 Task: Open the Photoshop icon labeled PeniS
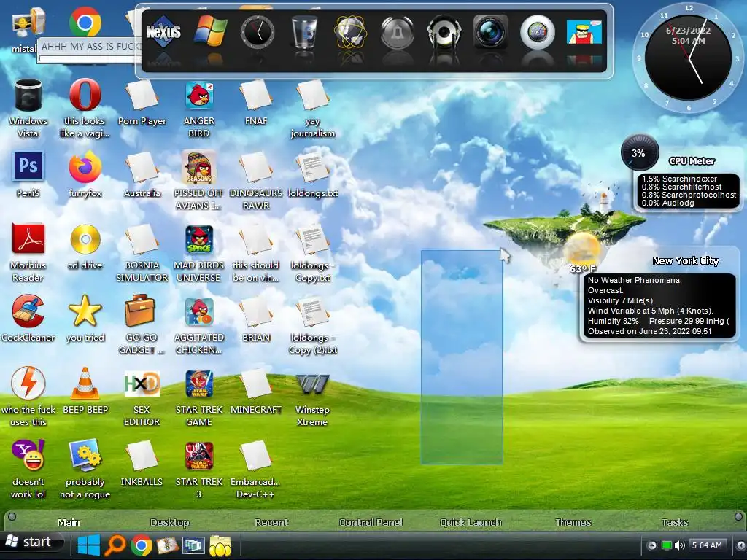(28, 166)
